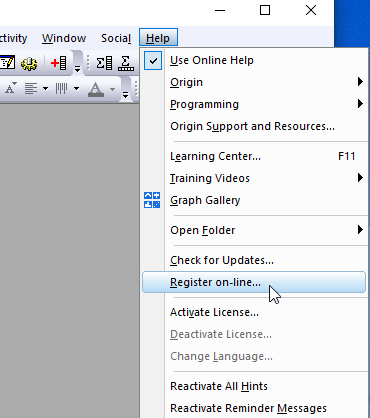Expand the Training Videos submenu arrow
The height and width of the screenshot is (418, 370).
point(360,178)
